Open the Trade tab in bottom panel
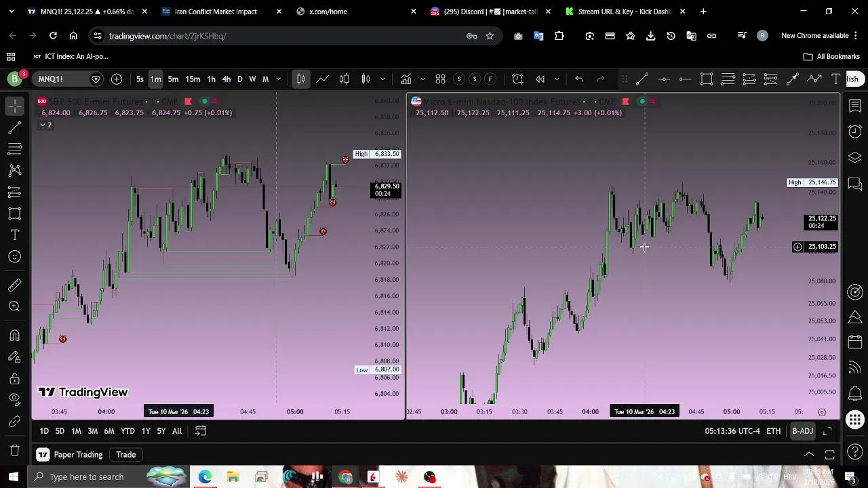Viewport: 868px width, 488px height. [x=126, y=455]
